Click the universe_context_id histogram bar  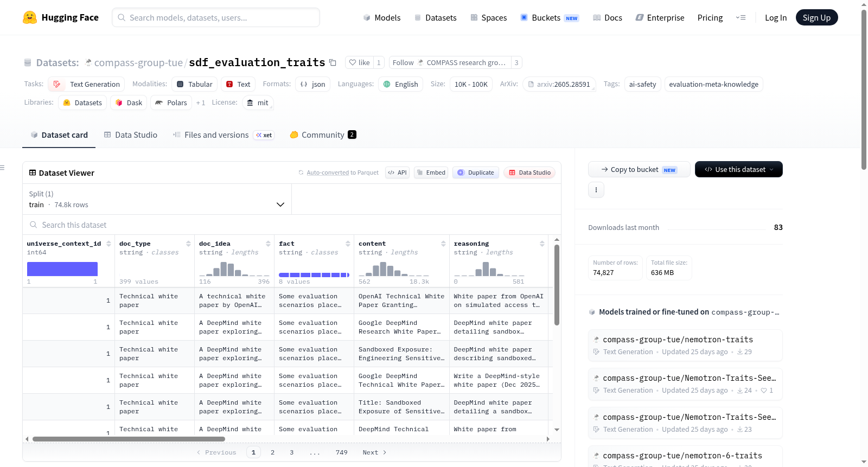[62, 269]
